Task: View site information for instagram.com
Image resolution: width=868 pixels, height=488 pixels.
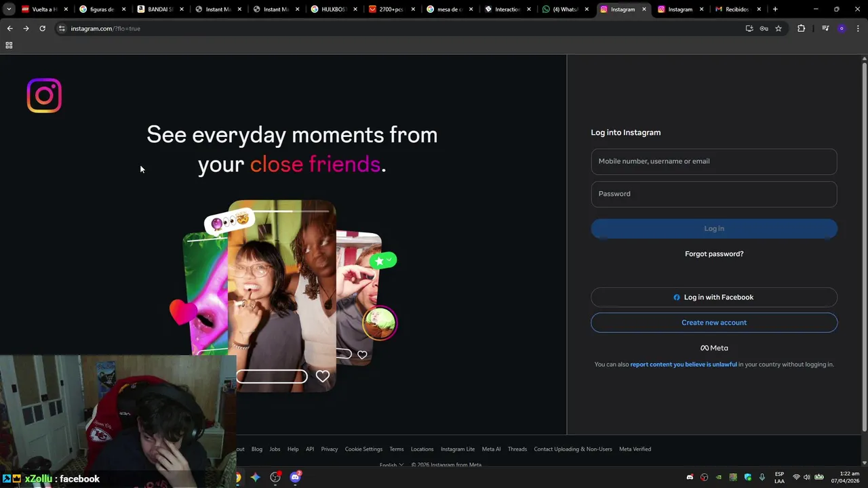Action: [x=62, y=28]
